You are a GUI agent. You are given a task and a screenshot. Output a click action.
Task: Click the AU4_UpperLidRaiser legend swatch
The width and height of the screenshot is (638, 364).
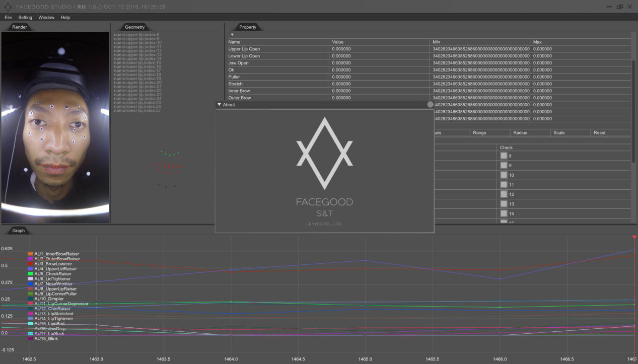[x=31, y=269]
